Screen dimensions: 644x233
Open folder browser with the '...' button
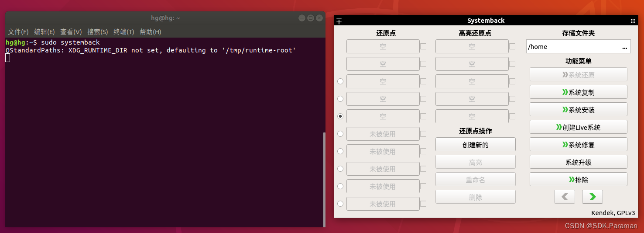click(625, 47)
